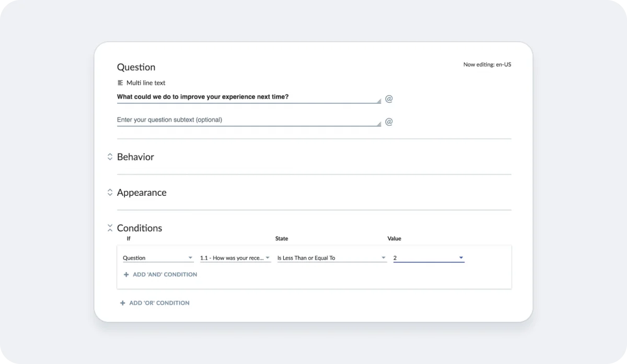Open the 'Is Less Than or Equal To' dropdown
Image resolution: width=627 pixels, height=364 pixels.
click(332, 258)
